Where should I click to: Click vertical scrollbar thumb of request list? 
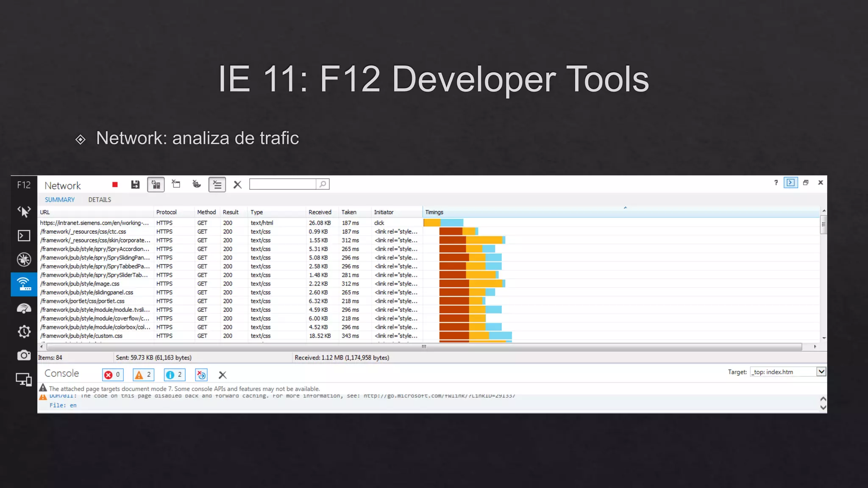823,224
